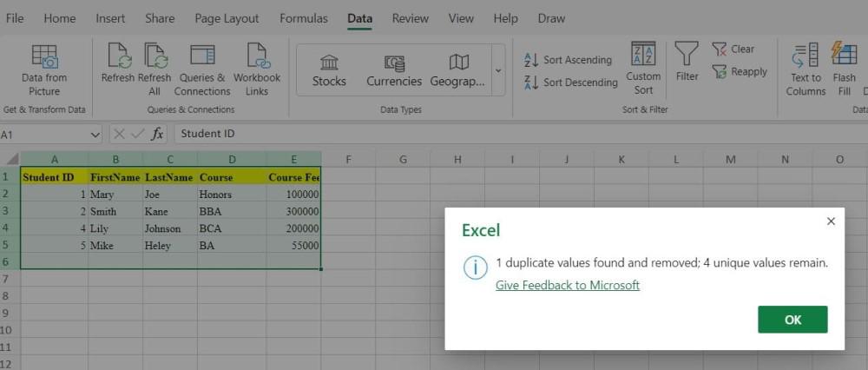868x370 pixels.
Task: Switch to the Formulas tab
Action: (x=303, y=18)
